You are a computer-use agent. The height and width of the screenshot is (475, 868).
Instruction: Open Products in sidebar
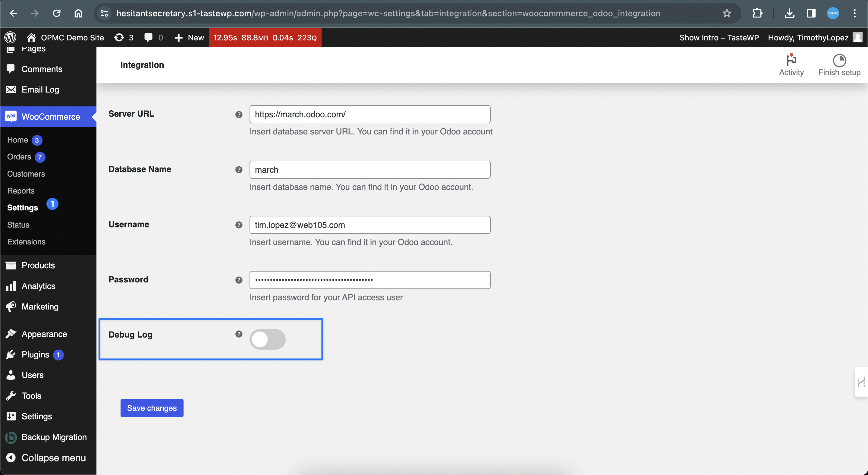[x=48, y=265]
